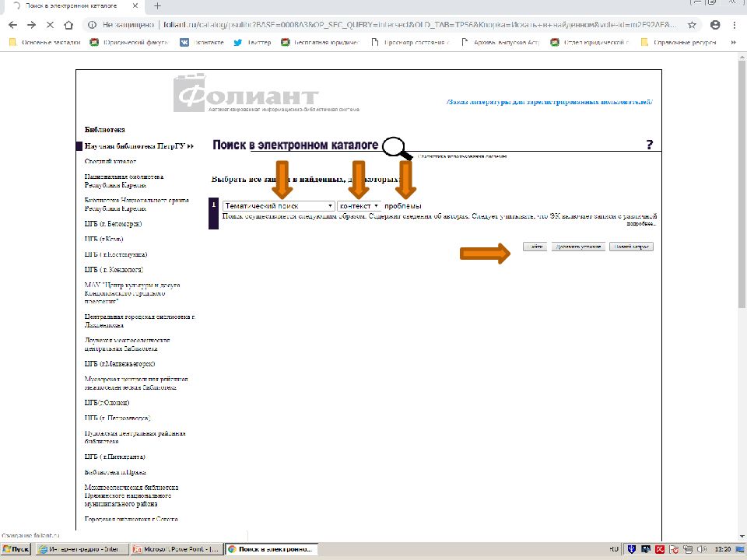Click the question mark help icon
The image size is (747, 560).
pyautogui.click(x=649, y=145)
